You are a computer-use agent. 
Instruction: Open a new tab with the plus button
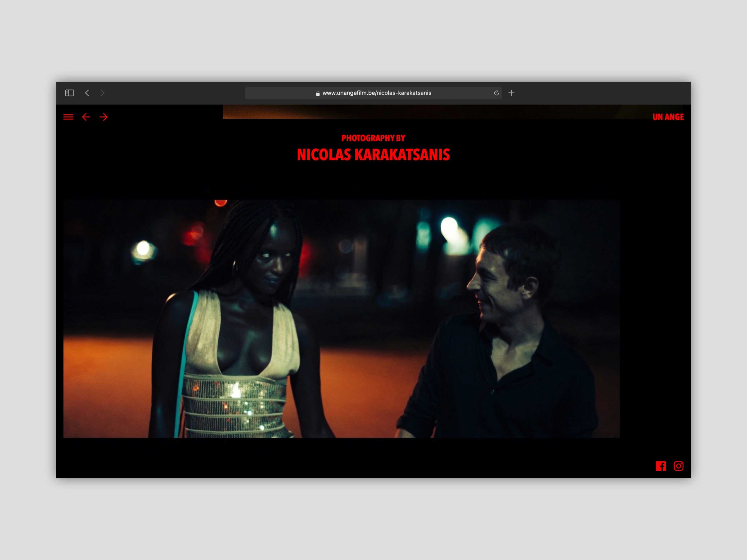pyautogui.click(x=511, y=93)
